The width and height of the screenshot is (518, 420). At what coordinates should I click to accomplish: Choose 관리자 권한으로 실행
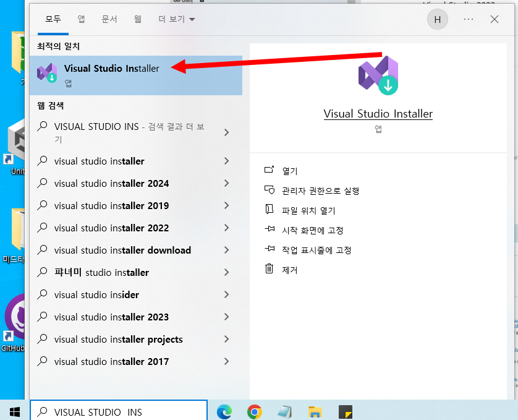(x=320, y=191)
